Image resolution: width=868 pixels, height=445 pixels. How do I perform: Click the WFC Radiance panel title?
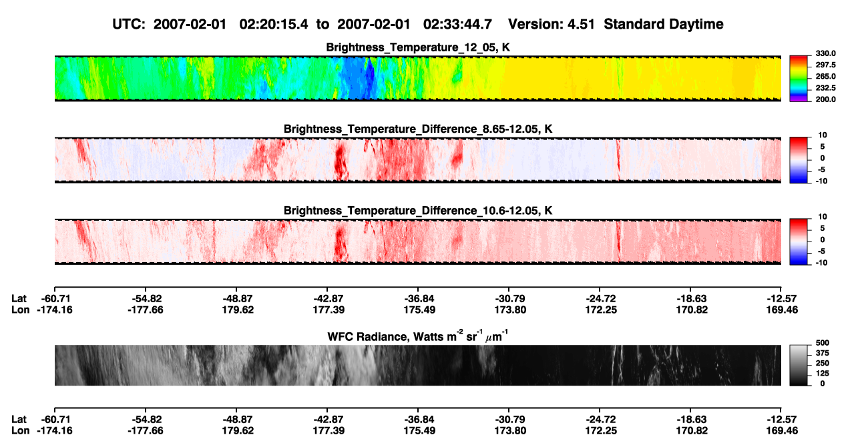pyautogui.click(x=418, y=336)
